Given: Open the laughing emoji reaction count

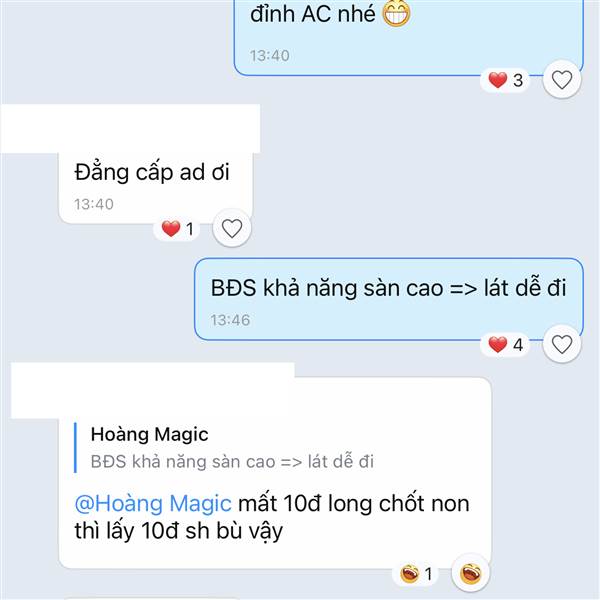Looking at the screenshot, I should point(416,574).
